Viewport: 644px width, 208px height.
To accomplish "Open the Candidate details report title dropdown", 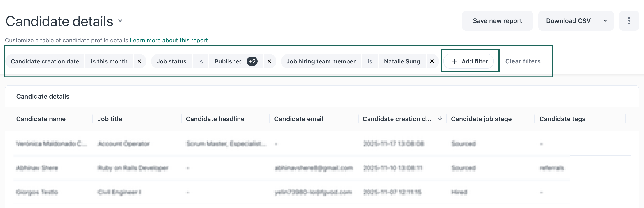I will tap(120, 21).
